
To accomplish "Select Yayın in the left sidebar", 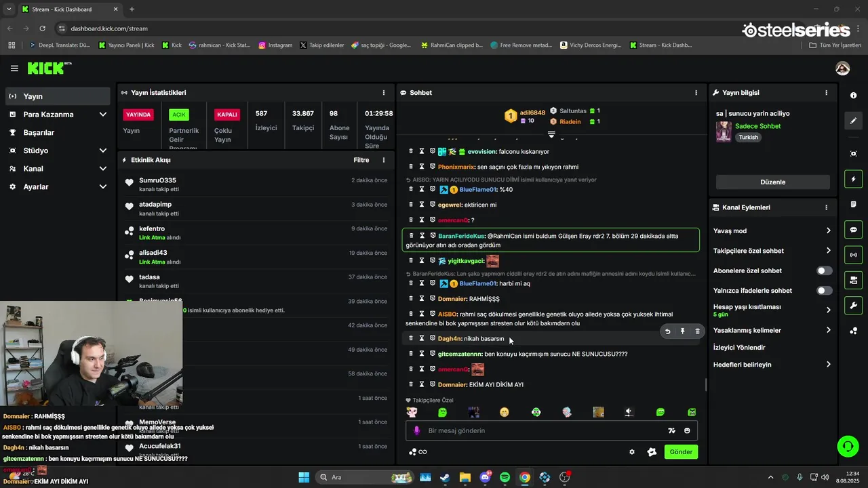I will pos(57,96).
